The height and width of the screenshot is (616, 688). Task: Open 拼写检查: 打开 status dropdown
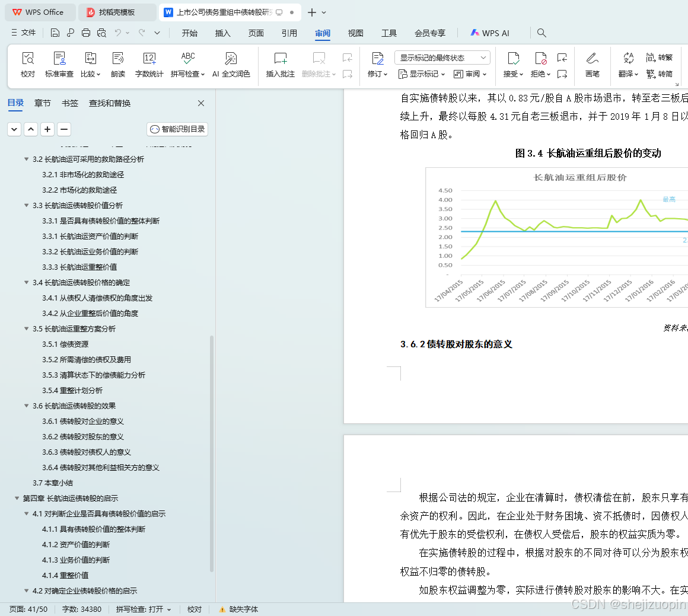pos(144,609)
